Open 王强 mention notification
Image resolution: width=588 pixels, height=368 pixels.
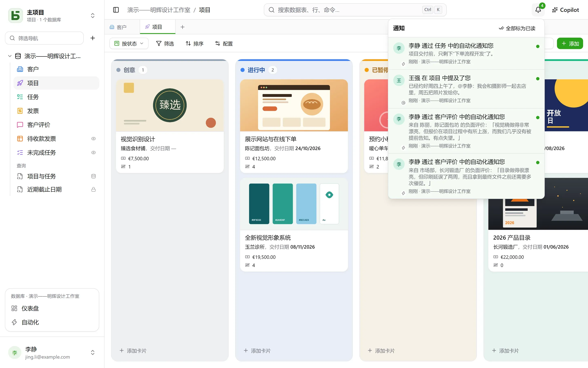(x=466, y=89)
